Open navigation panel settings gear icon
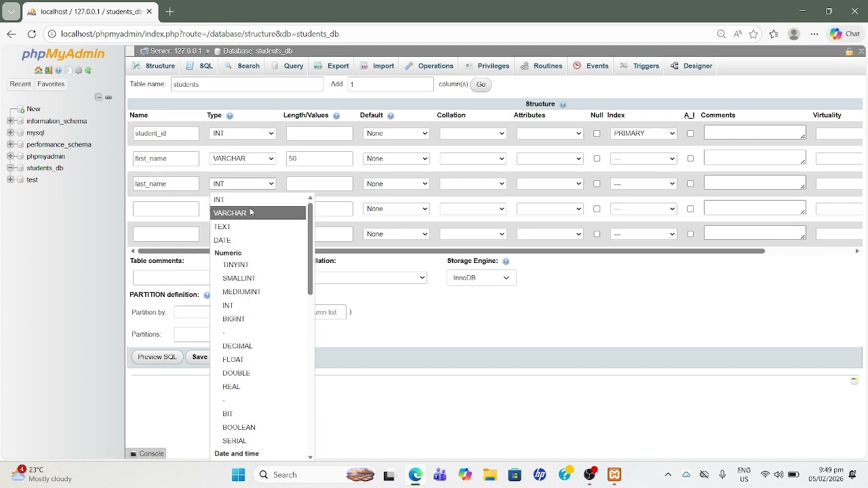The height and width of the screenshot is (488, 868). click(x=78, y=70)
